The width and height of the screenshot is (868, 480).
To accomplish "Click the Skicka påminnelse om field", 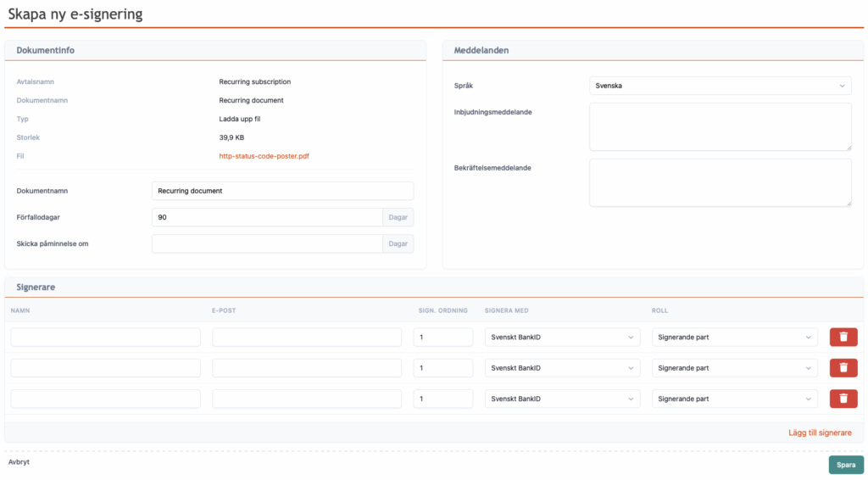I will point(267,244).
